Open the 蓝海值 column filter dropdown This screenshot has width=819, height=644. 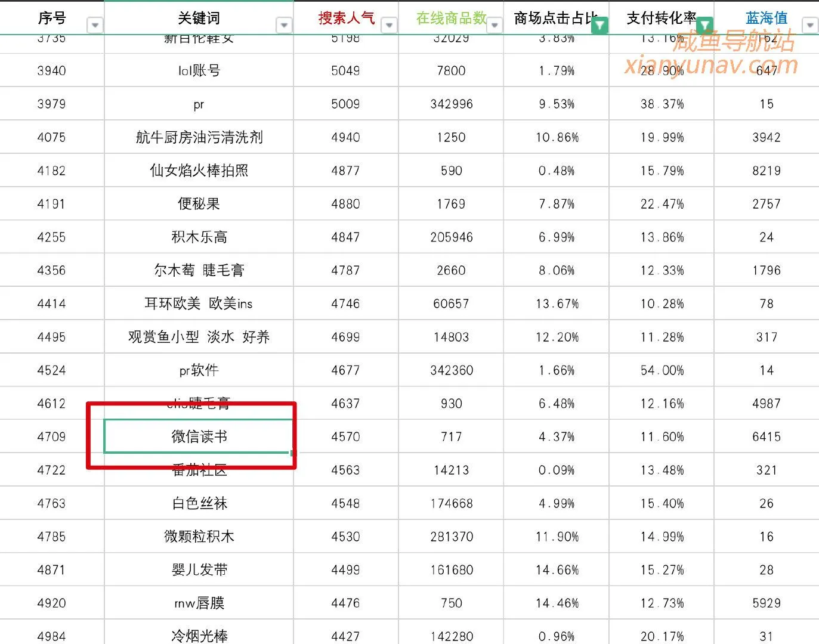(x=809, y=25)
